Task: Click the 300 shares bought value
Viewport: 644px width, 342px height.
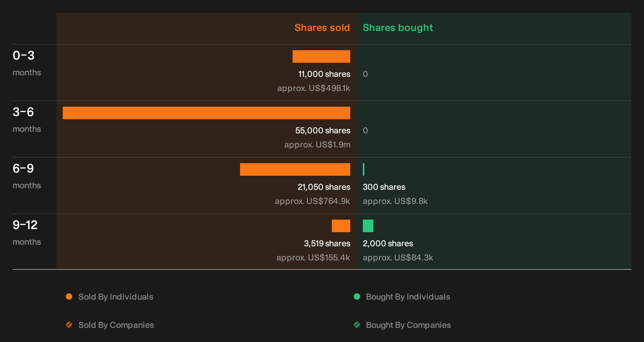Action: 384,187
